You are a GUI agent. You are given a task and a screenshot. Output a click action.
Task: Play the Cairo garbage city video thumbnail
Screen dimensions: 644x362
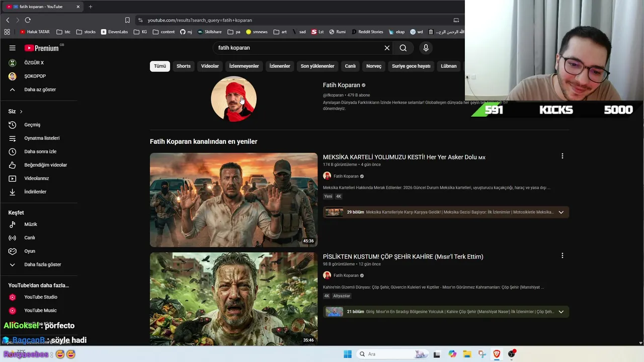pos(233,299)
